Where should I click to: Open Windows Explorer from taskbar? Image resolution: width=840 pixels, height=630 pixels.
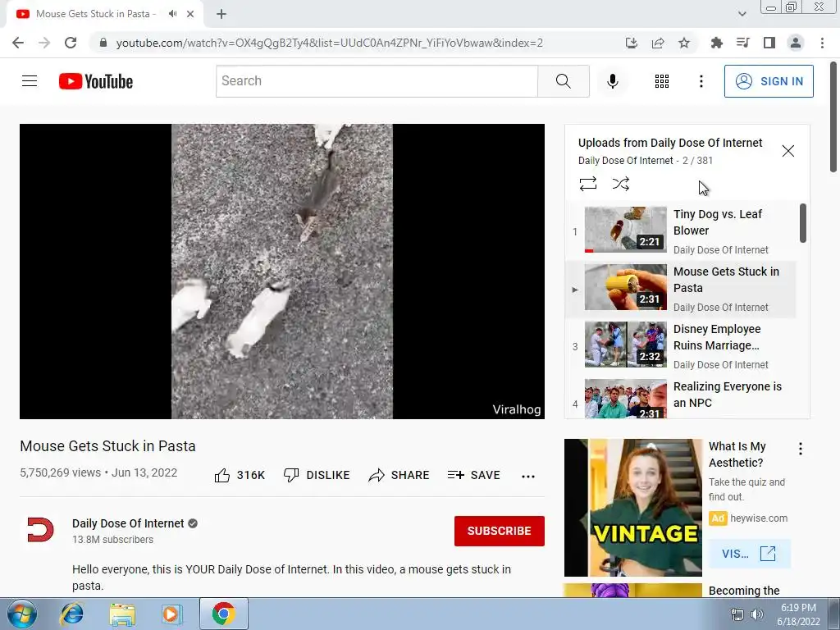[122, 614]
